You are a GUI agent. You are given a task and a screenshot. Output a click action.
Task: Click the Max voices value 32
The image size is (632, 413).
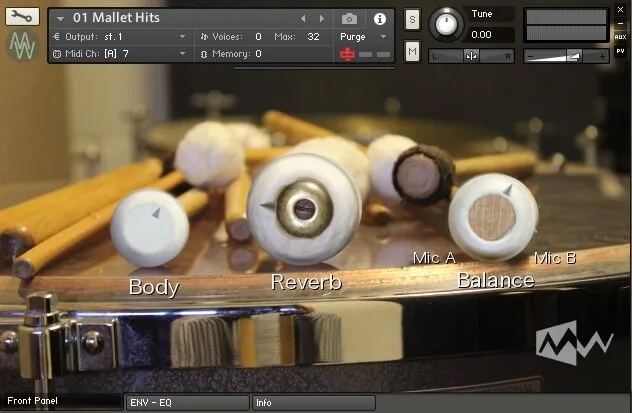[313, 37]
